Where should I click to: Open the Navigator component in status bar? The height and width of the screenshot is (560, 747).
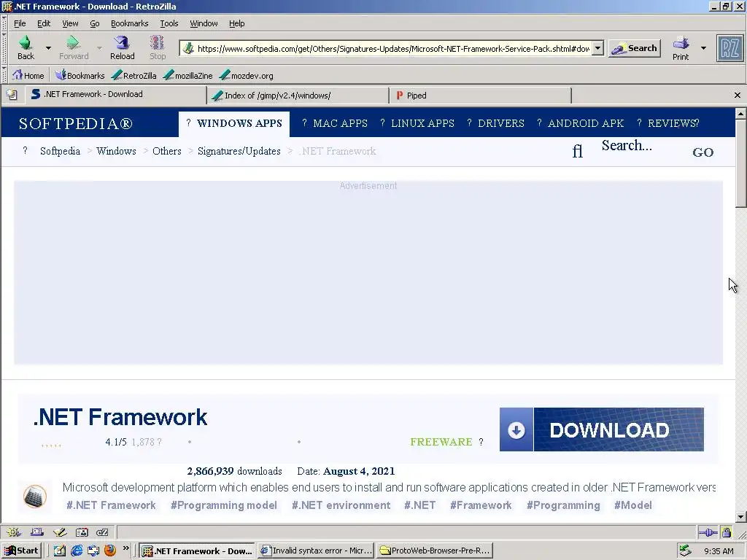(x=13, y=532)
